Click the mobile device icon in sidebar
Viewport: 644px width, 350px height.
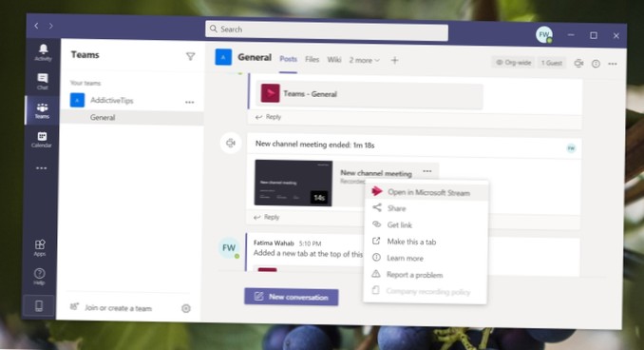coord(39,306)
